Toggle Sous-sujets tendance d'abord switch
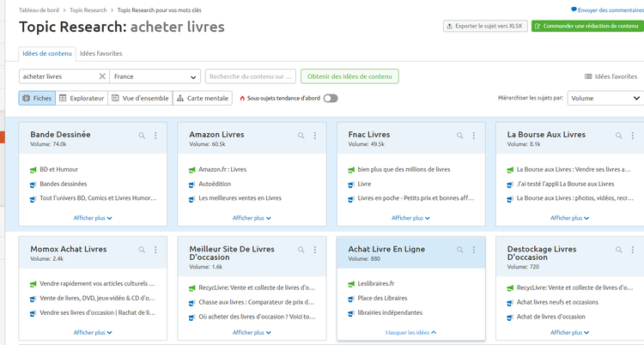 [x=331, y=98]
